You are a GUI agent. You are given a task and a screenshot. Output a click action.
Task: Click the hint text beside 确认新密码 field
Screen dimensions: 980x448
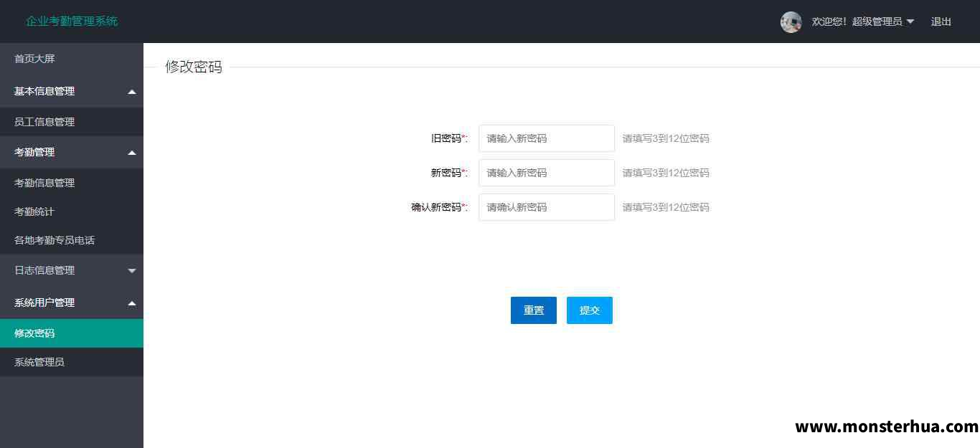pos(666,207)
